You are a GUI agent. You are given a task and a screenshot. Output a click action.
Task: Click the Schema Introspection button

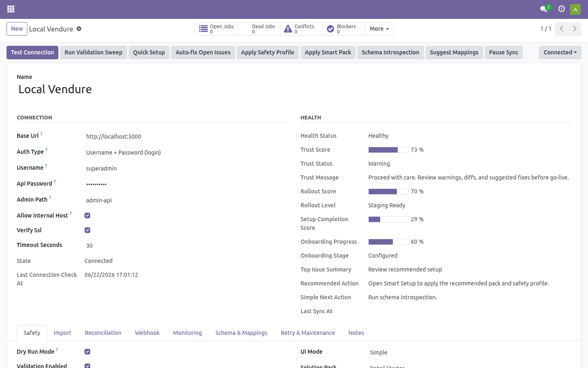(390, 52)
